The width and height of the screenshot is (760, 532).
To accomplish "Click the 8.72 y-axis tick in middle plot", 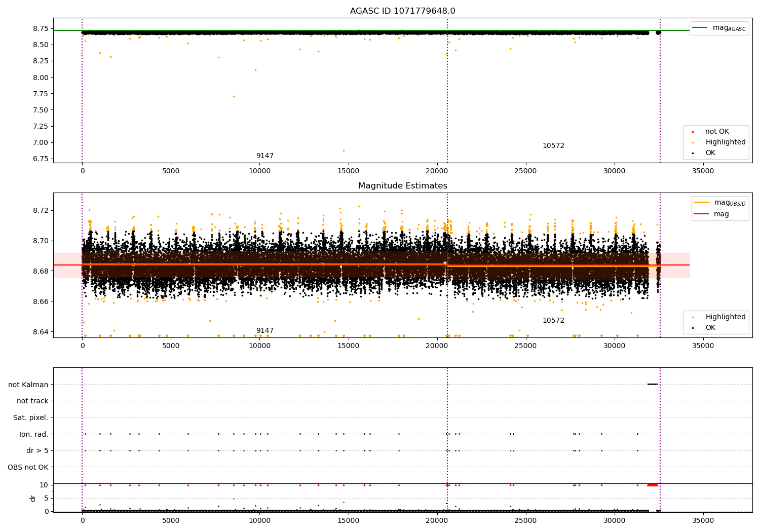I will pyautogui.click(x=40, y=210).
